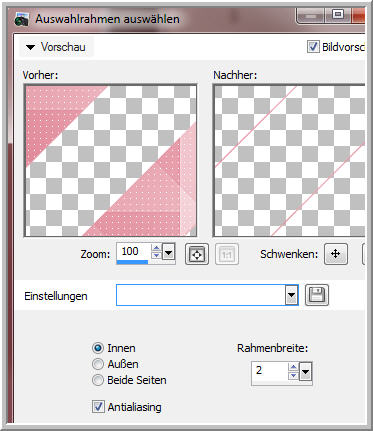The width and height of the screenshot is (373, 431).
Task: Decrease the Zoom value with down arrow
Action: (x=156, y=256)
